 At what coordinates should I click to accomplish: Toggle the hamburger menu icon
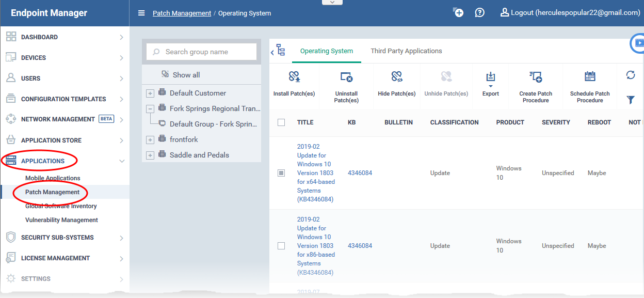point(141,13)
